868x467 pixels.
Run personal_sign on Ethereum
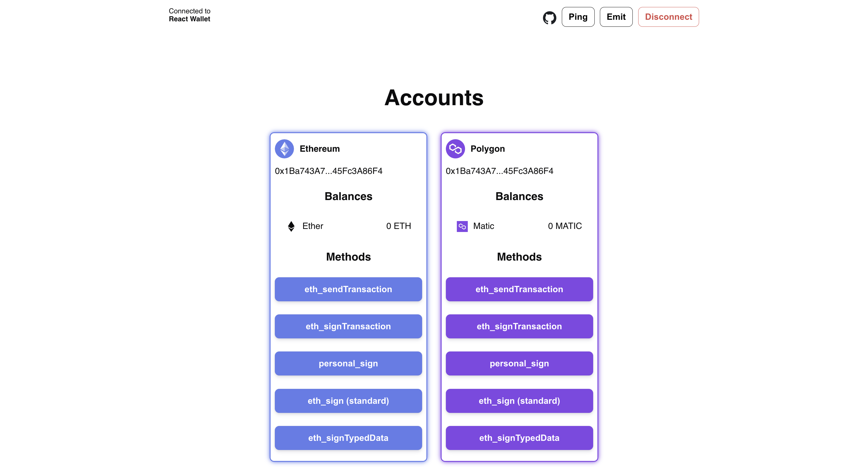[x=348, y=363]
